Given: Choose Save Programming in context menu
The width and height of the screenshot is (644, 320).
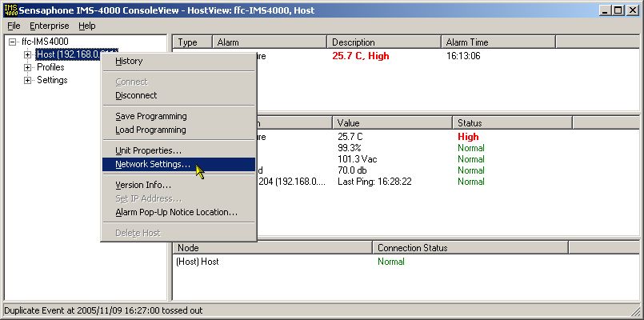Looking at the screenshot, I should 178,116.
